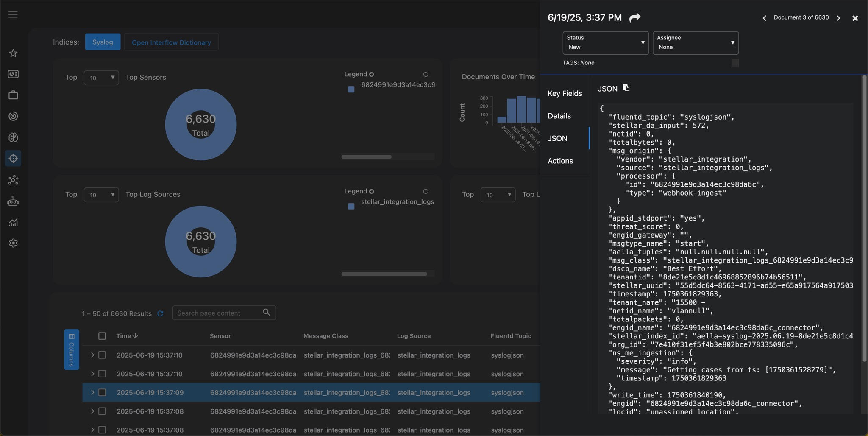Viewport: 868px width, 436px height.
Task: Go to the previous document arrow
Action: (764, 18)
